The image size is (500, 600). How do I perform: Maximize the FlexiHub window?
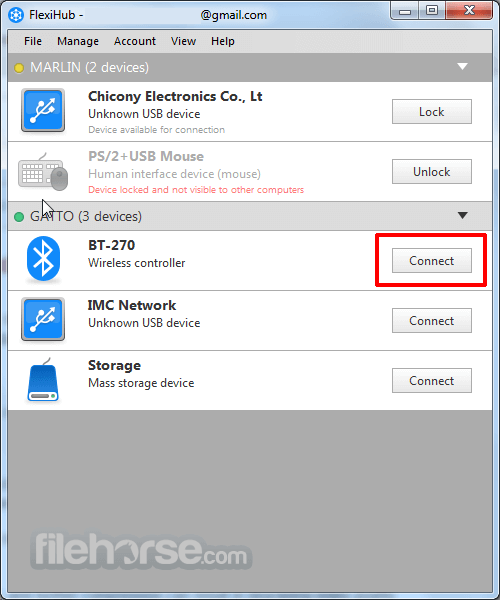(432, 10)
